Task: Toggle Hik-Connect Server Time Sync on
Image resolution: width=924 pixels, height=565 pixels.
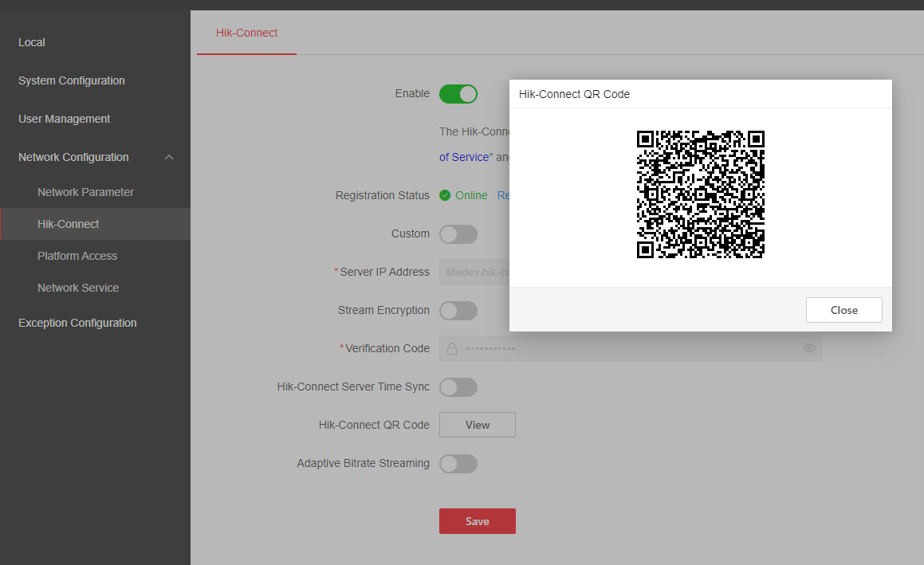Action: 458,387
